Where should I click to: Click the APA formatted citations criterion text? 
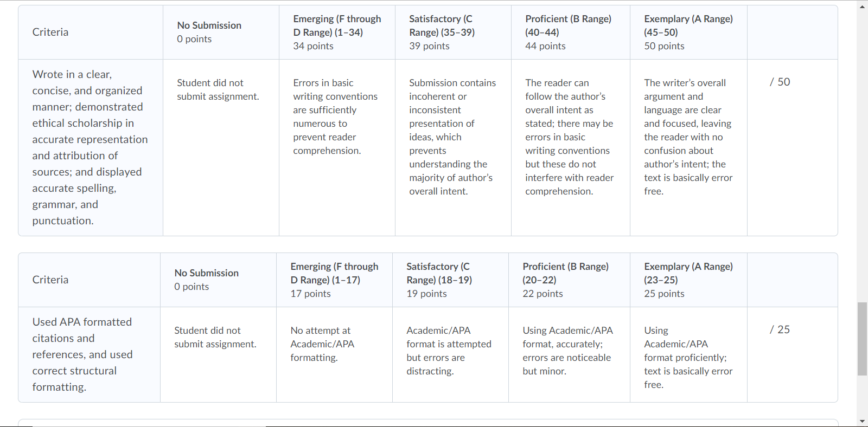(82, 354)
